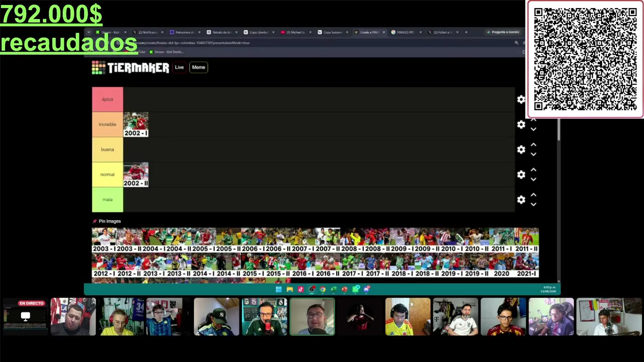This screenshot has height=362, width=644.
Task: Click the Pregunta a Gemini button
Action: [504, 32]
